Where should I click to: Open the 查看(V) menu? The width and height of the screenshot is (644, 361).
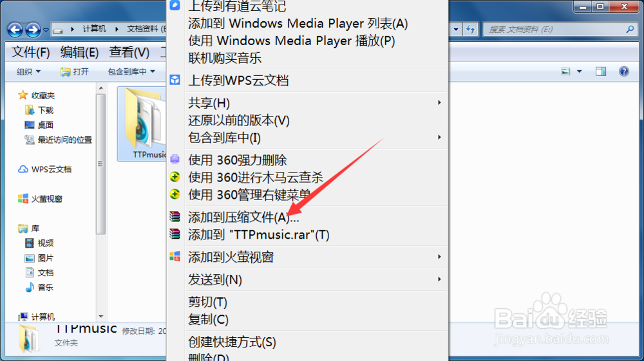click(129, 52)
